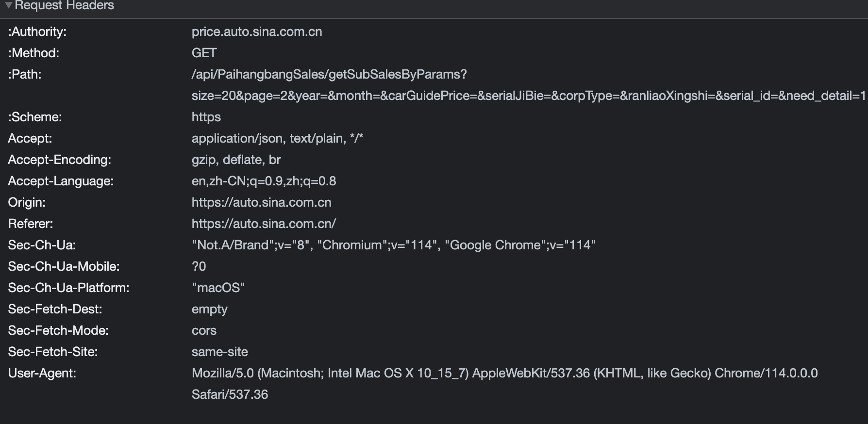
Task: Select the Origin value https://auto.sina.com.cn
Action: pyautogui.click(x=262, y=202)
